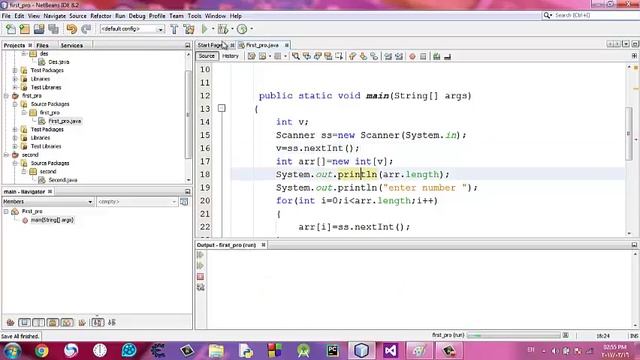Toggle Show Static Members filter in Navigator
This screenshot has width=640, height=360.
(38, 322)
